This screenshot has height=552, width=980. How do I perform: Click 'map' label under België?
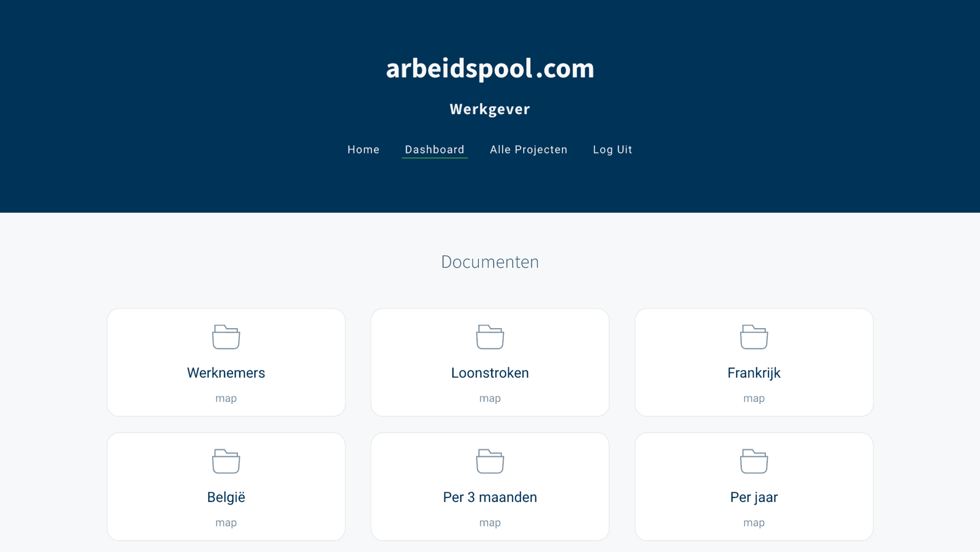tap(226, 523)
